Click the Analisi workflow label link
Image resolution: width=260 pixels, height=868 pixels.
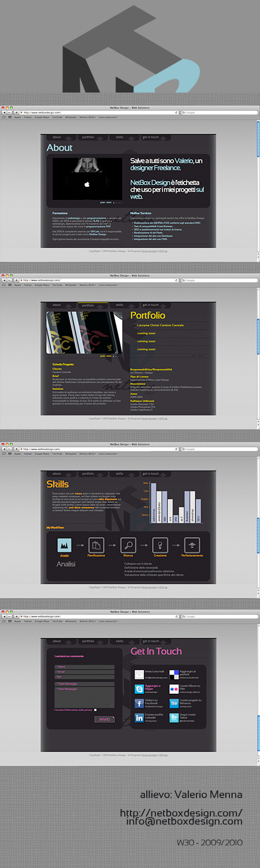(x=64, y=556)
